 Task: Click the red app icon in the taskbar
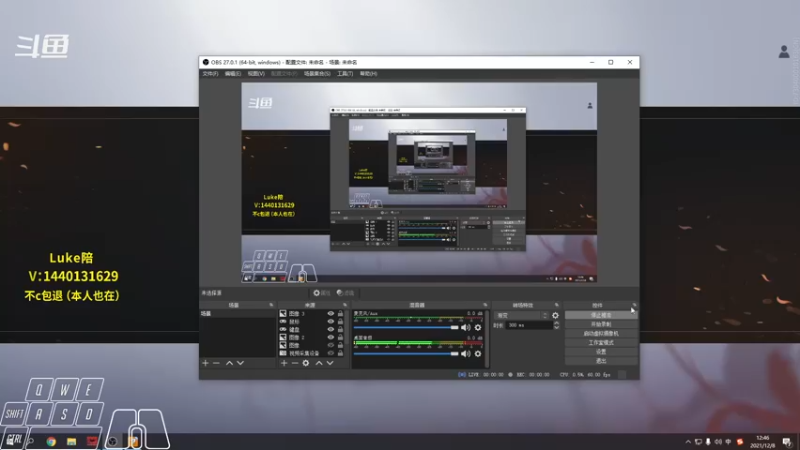(x=92, y=441)
